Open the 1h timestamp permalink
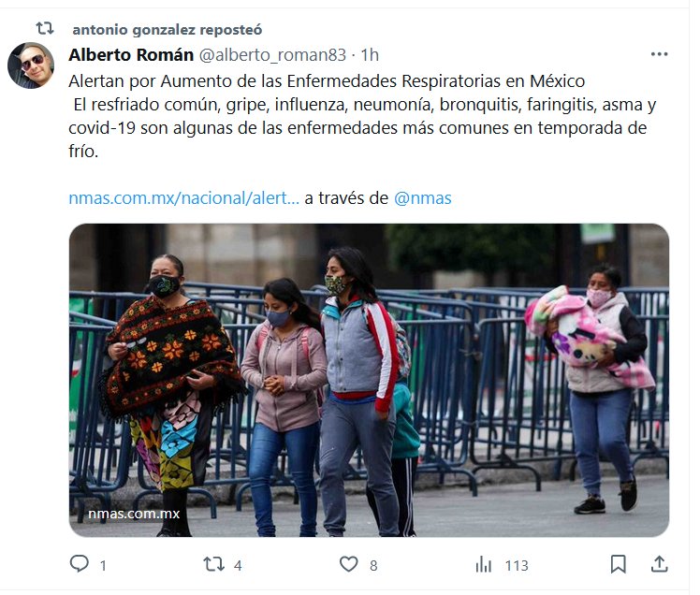Viewport: 700px width, 595px height. pos(370,55)
